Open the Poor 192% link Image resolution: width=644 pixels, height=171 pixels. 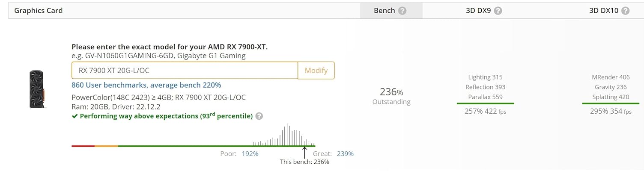pyautogui.click(x=250, y=154)
